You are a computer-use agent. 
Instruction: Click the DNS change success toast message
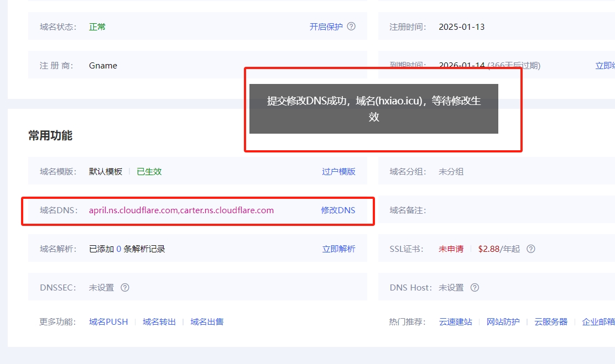coord(374,108)
